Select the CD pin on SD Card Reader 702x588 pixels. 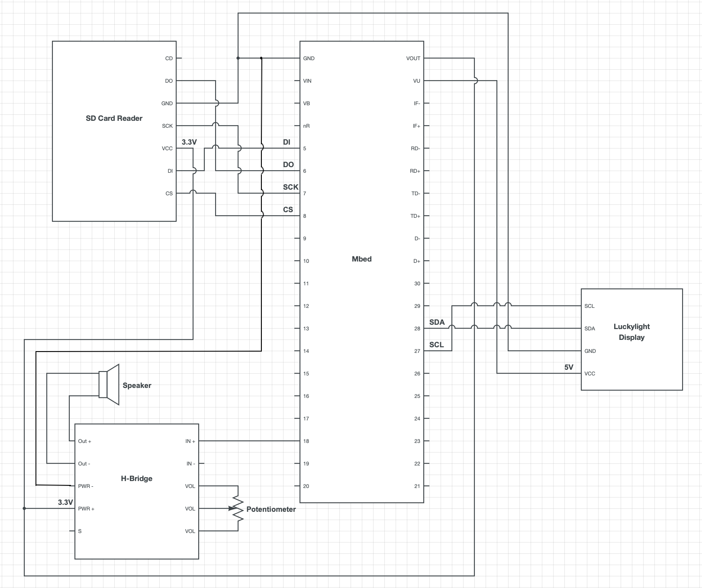point(169,58)
